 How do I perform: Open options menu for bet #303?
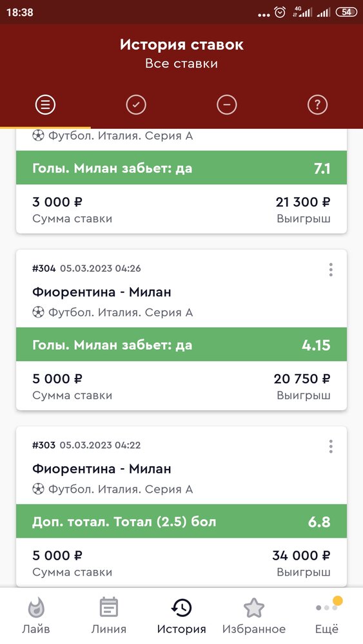(x=331, y=446)
